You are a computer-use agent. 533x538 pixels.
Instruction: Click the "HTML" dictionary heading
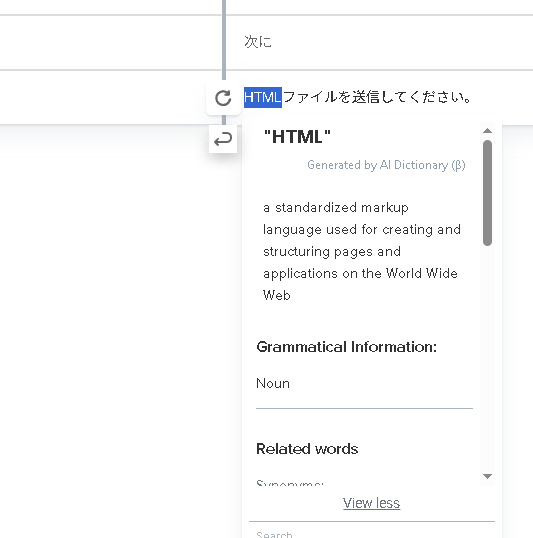(x=297, y=137)
